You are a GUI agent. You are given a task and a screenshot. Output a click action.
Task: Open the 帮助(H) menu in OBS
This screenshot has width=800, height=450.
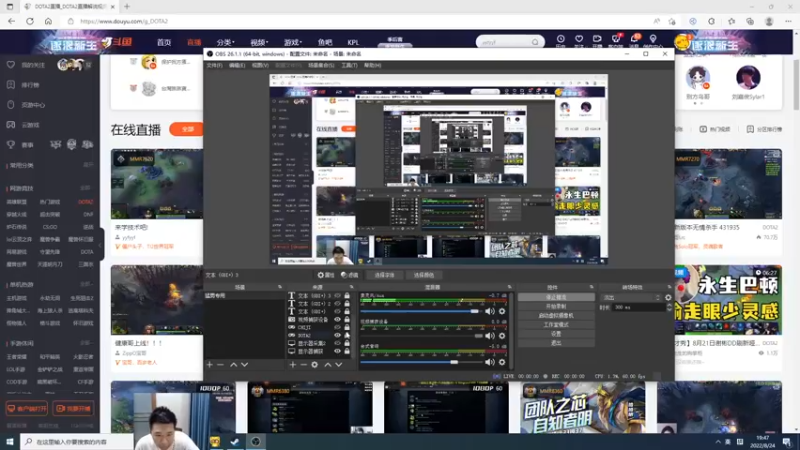(372, 65)
